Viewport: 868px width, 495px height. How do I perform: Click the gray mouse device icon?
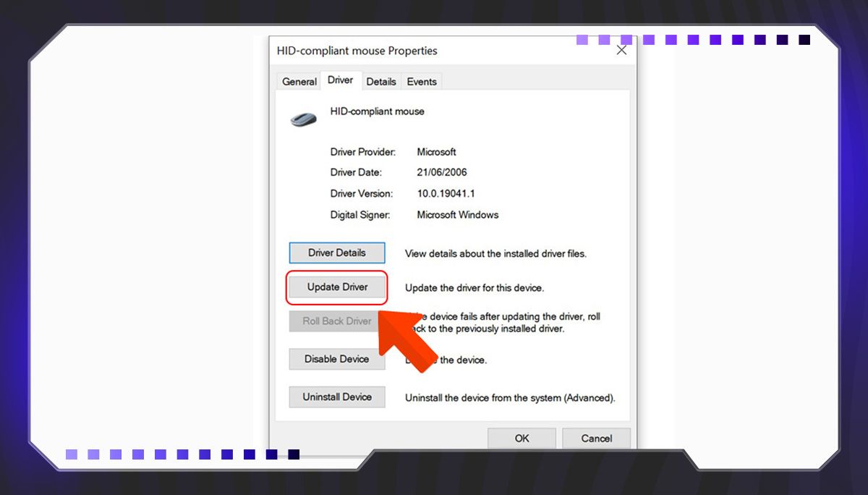[x=303, y=119]
